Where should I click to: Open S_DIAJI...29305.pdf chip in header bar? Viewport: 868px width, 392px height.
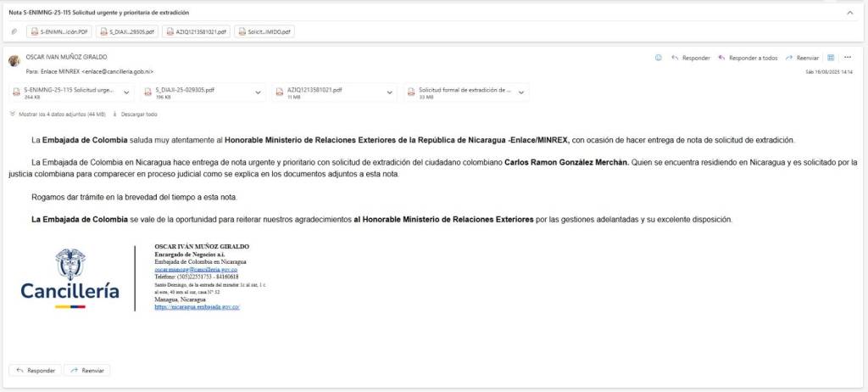click(126, 32)
